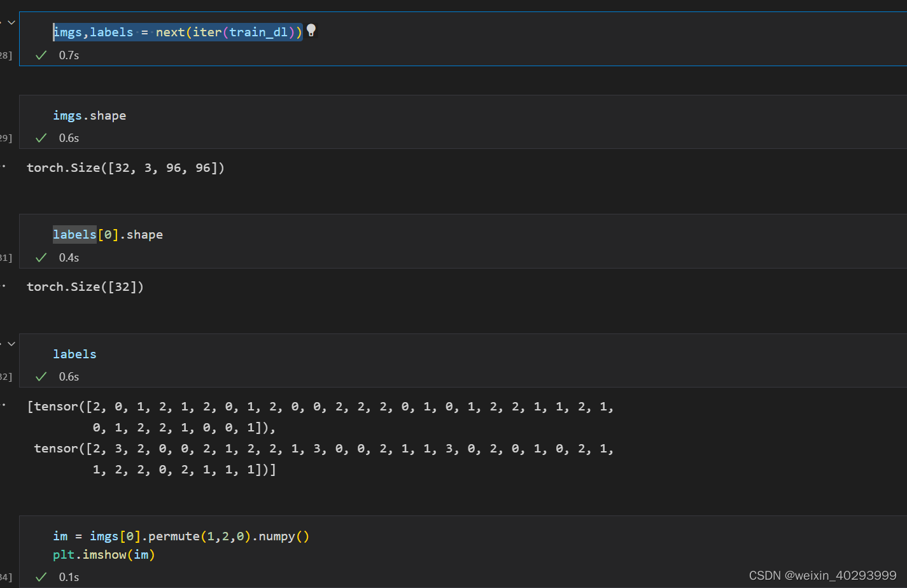
Task: Expand run options chevron beside labels cell
Action: pyautogui.click(x=11, y=344)
